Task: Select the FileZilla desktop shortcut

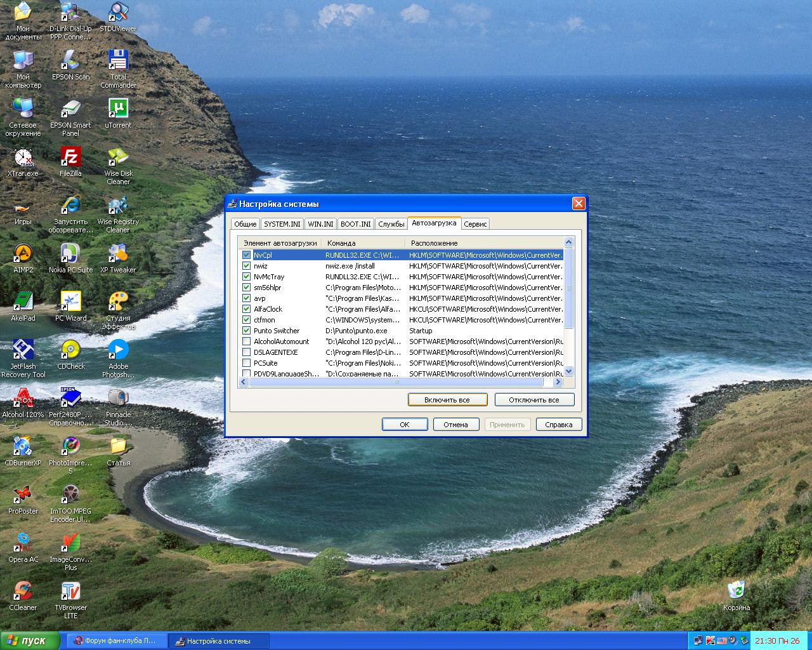Action: pos(70,157)
